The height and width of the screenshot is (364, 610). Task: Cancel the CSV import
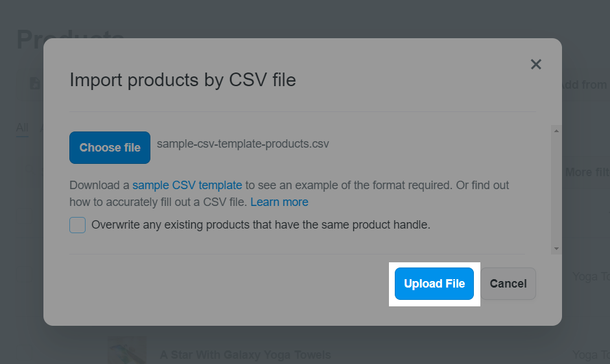pyautogui.click(x=508, y=284)
